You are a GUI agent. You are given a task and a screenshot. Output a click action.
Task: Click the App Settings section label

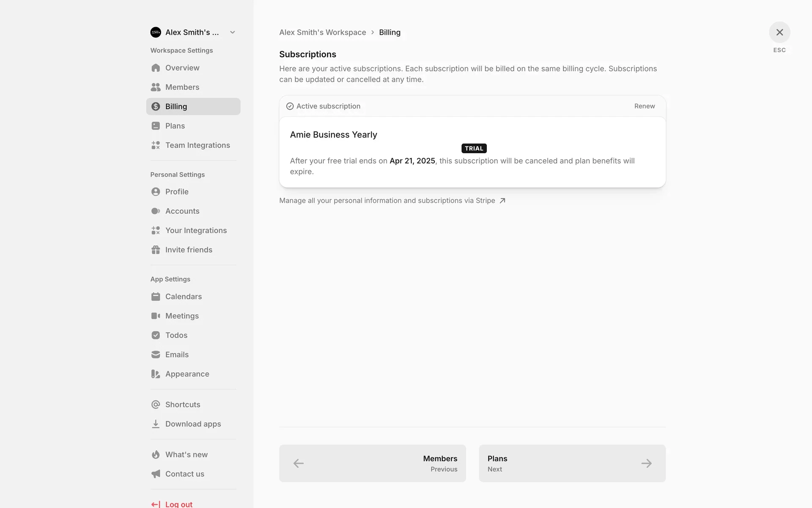170,279
